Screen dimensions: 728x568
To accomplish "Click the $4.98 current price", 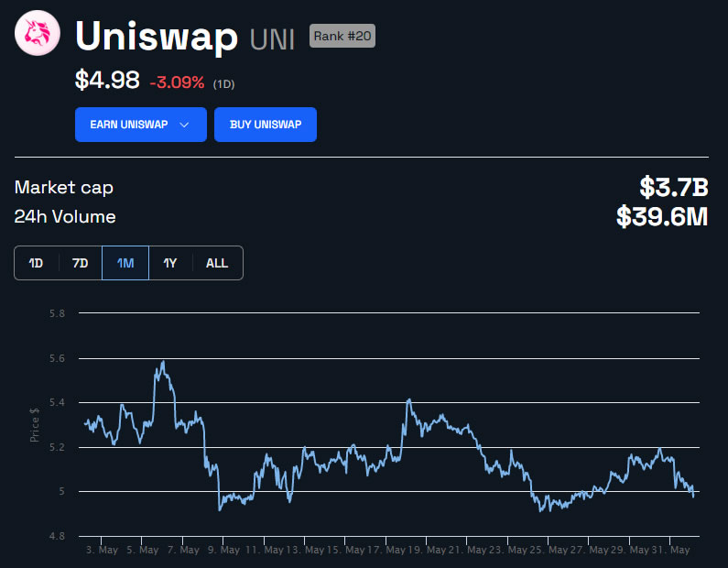I will (x=107, y=81).
